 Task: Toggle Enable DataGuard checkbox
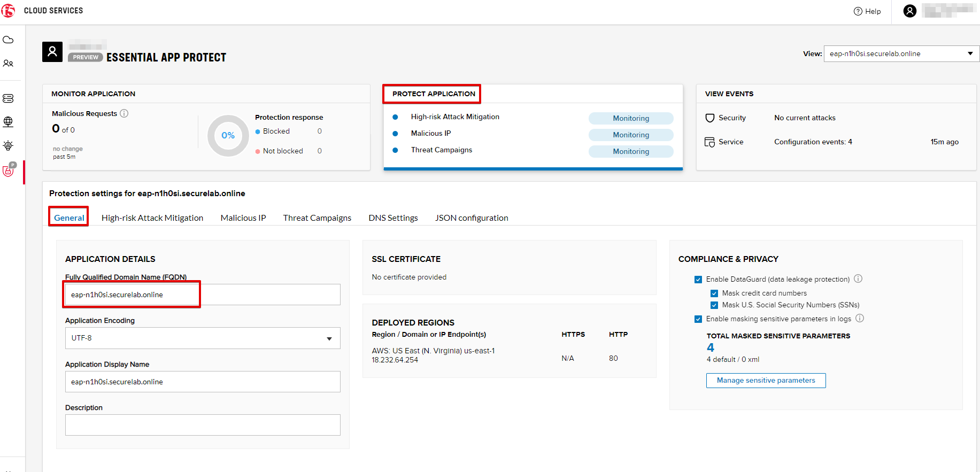point(698,280)
